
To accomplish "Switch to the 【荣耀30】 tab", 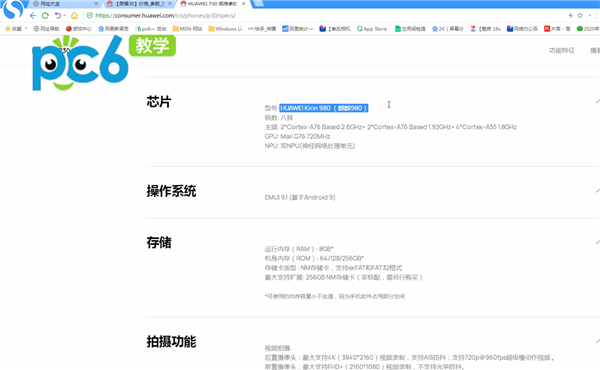I will click(139, 4).
